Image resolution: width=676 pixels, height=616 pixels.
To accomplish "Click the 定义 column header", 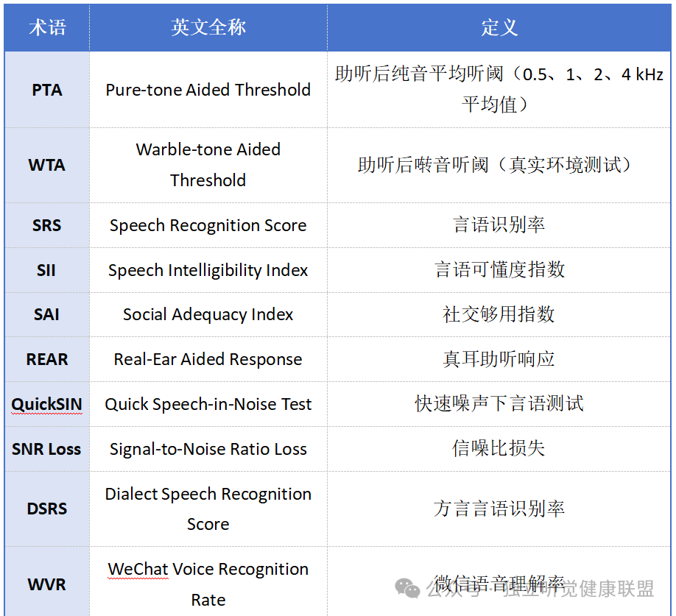I will point(499,27).
